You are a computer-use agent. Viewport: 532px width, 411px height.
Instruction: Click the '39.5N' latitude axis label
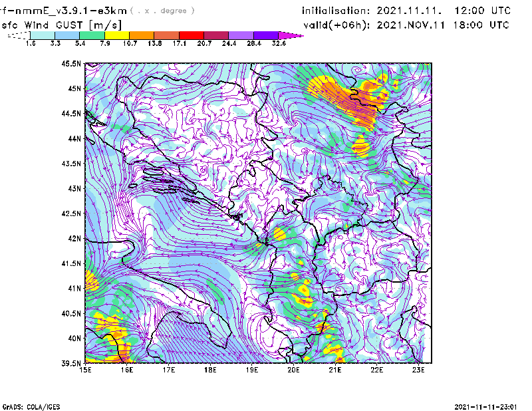tap(71, 364)
